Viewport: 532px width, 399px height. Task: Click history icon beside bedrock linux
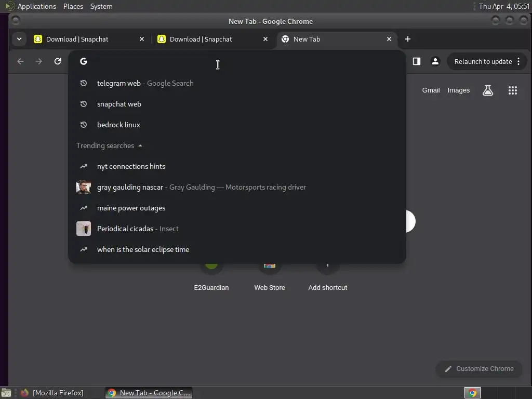(x=84, y=125)
